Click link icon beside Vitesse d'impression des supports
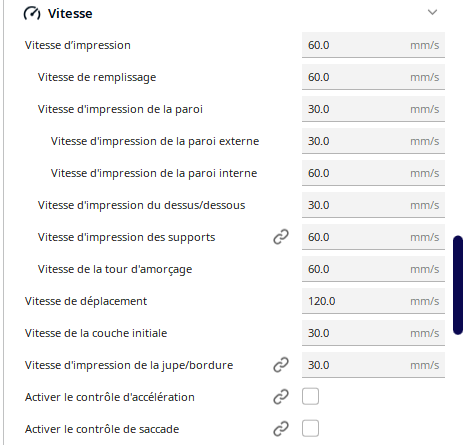The image size is (467, 445). [x=281, y=237]
